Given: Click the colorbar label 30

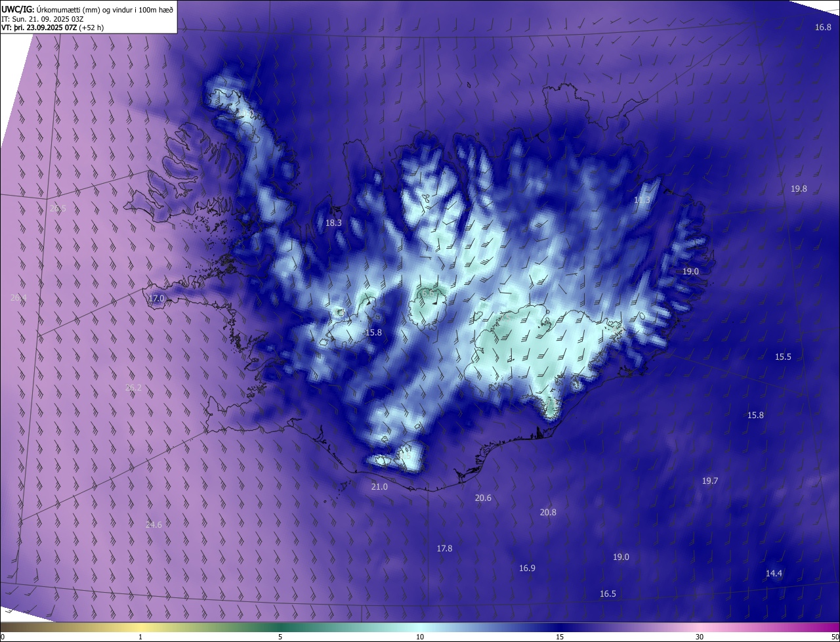Looking at the screenshot, I should click(700, 637).
